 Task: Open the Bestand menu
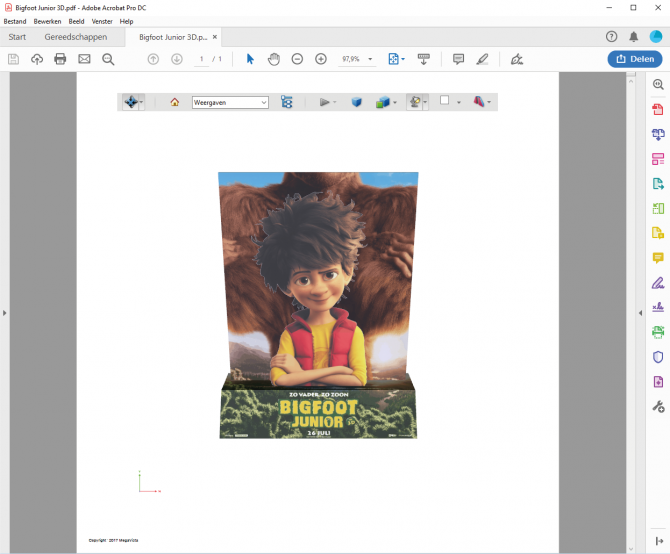click(15, 21)
